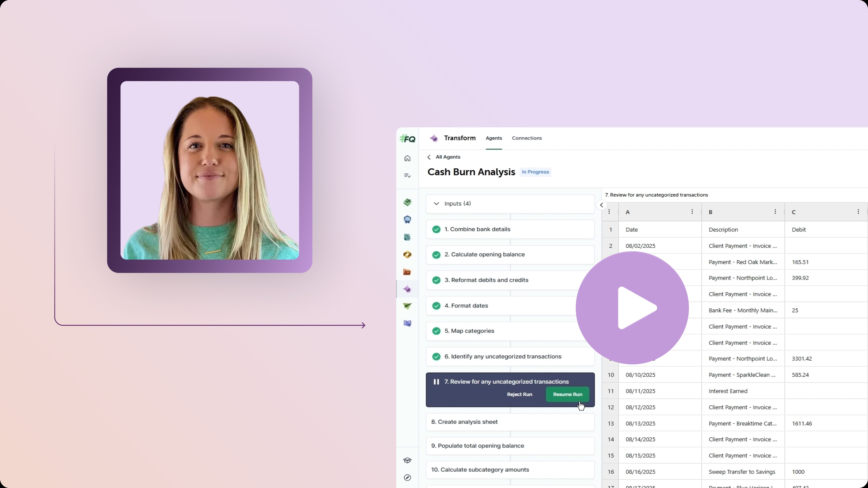Collapse the steps panel with the chevron

pos(601,205)
